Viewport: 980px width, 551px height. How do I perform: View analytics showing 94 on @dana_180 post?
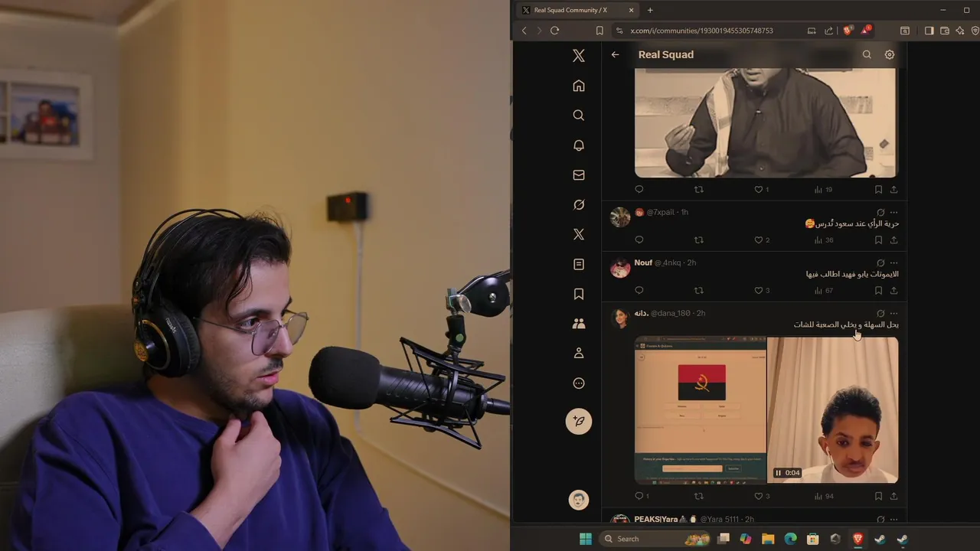pyautogui.click(x=823, y=496)
